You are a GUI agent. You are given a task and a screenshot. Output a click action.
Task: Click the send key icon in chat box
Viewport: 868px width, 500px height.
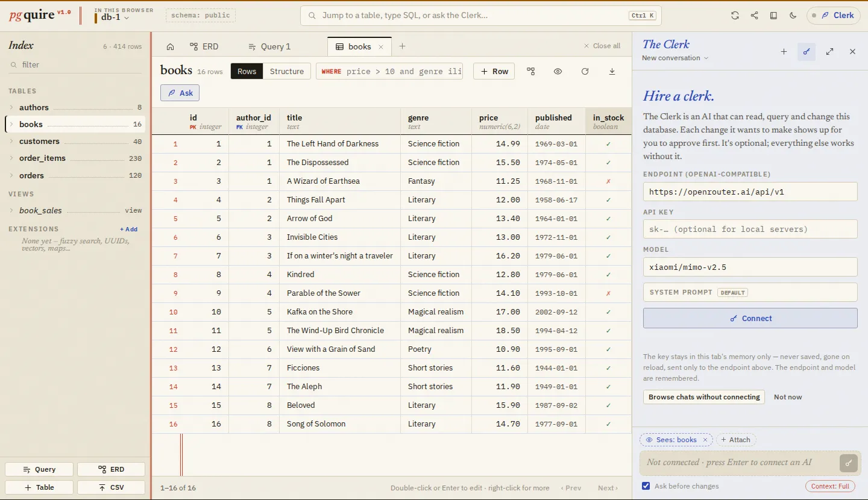[848, 463]
